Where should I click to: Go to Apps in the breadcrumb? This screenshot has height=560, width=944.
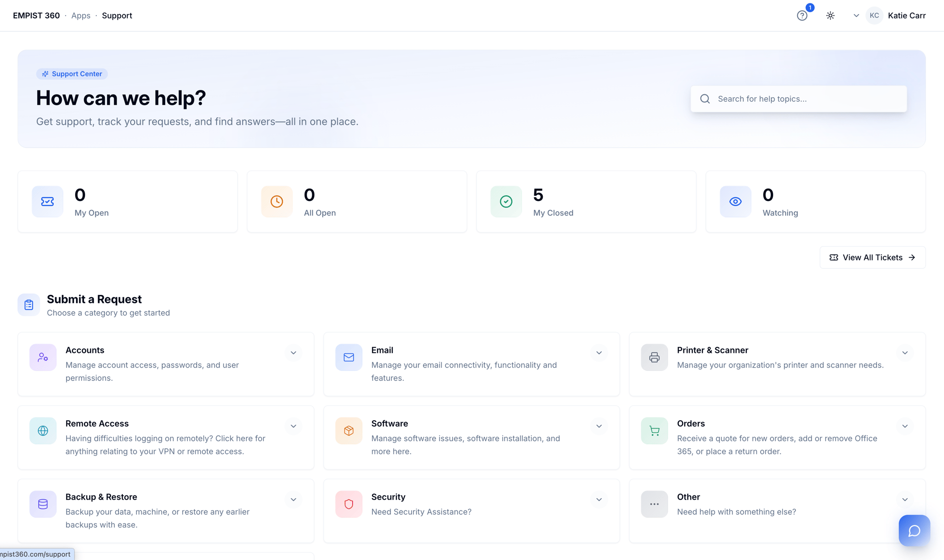point(81,16)
